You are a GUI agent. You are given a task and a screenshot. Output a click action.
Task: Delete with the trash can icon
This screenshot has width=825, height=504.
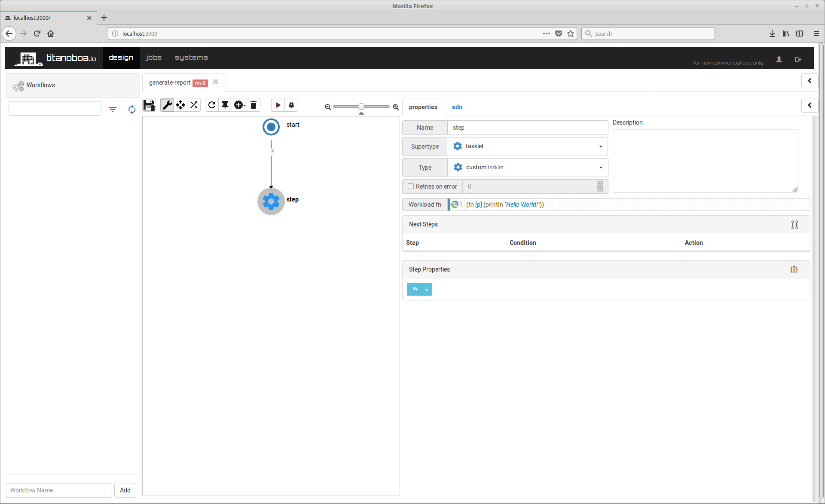click(x=254, y=105)
